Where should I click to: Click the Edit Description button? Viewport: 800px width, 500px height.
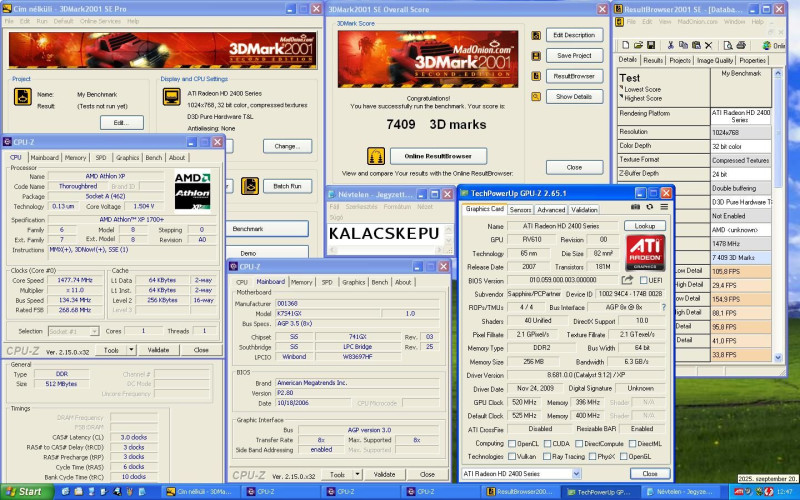point(574,35)
